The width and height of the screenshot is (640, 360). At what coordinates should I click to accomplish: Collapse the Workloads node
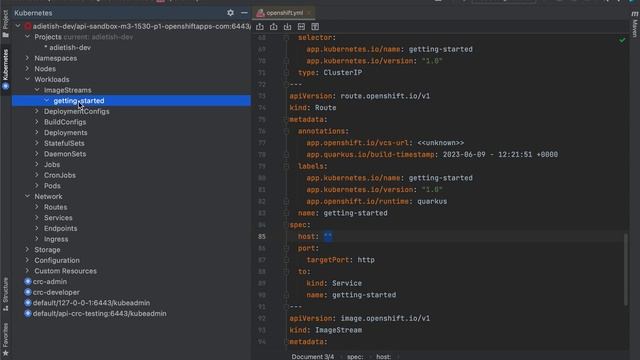[x=27, y=79]
